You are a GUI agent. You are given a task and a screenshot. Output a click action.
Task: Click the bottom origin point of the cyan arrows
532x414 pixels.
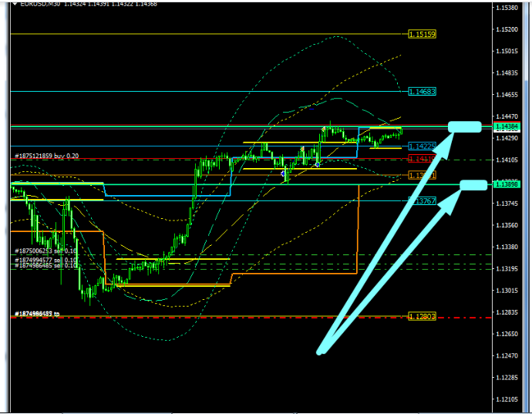coord(319,352)
